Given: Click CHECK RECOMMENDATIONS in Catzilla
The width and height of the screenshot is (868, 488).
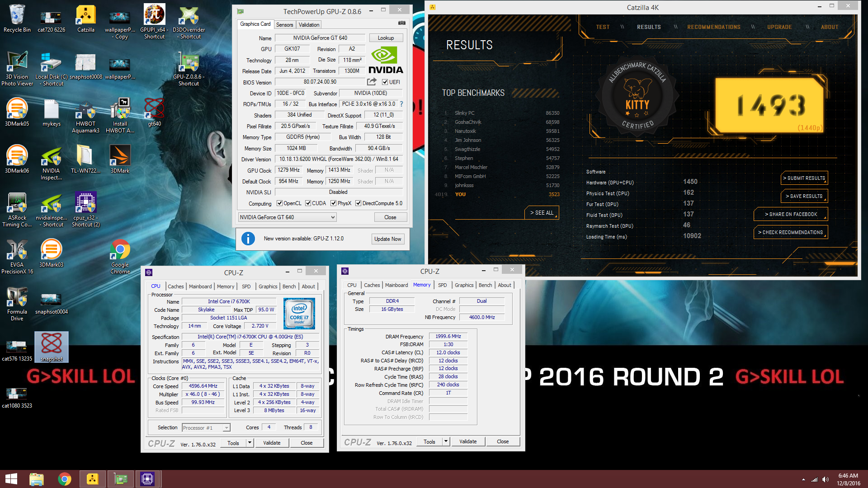Looking at the screenshot, I should coord(791,232).
